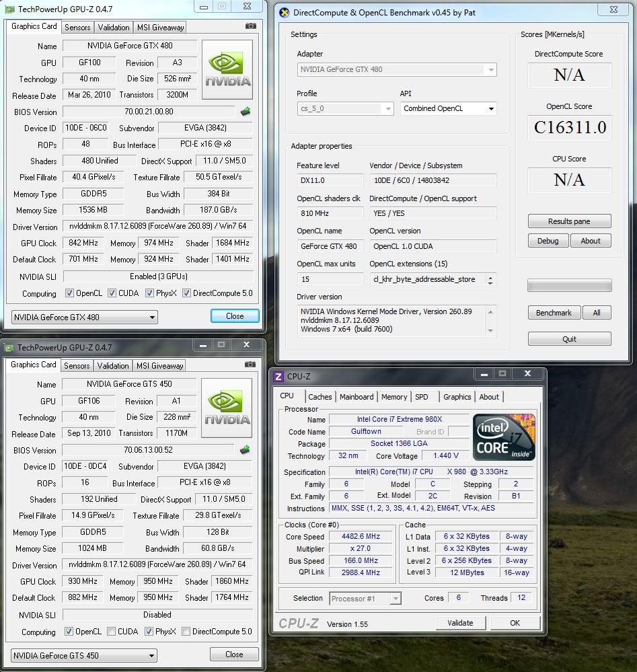Click the BIOS save icon for GTS 450
The height and width of the screenshot is (672, 637).
click(246, 450)
